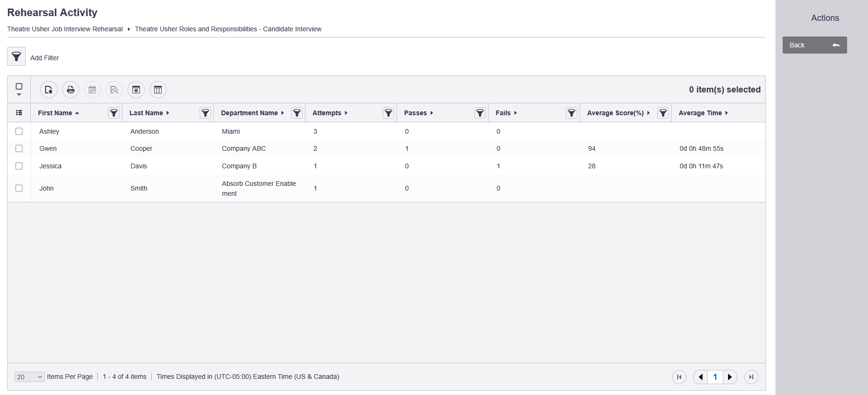Sort by the Average Score(%) column header
The image size is (868, 395).
click(x=619, y=113)
